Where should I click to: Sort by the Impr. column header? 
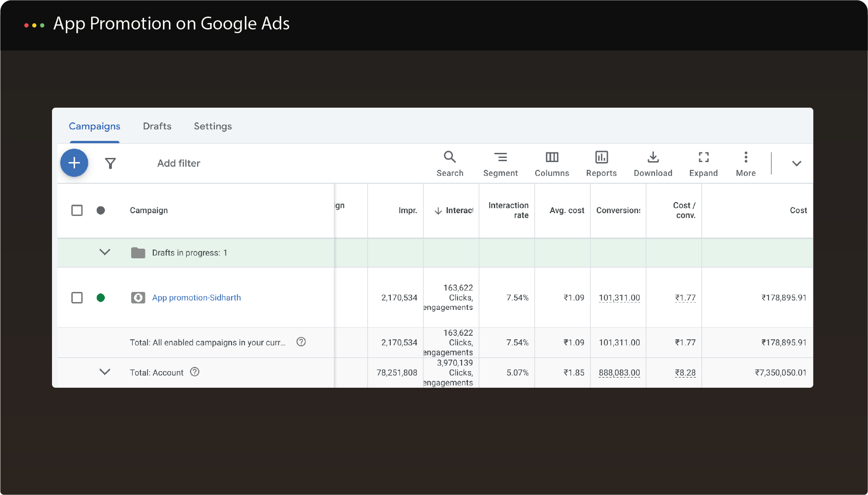pyautogui.click(x=408, y=210)
